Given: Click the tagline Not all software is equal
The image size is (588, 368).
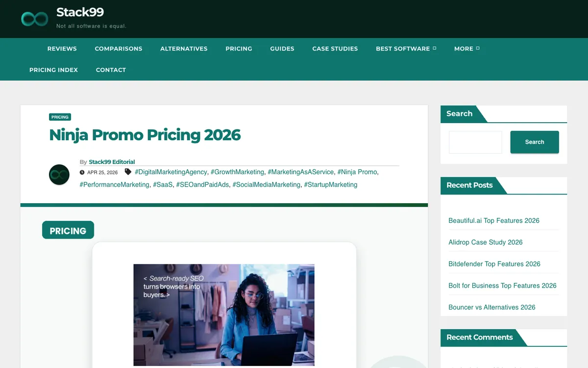Looking at the screenshot, I should coord(92,26).
